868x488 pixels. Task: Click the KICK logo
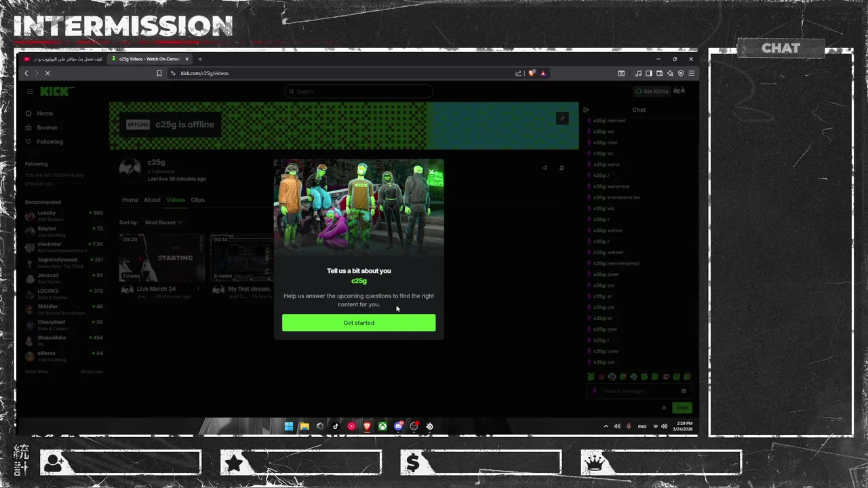click(56, 91)
